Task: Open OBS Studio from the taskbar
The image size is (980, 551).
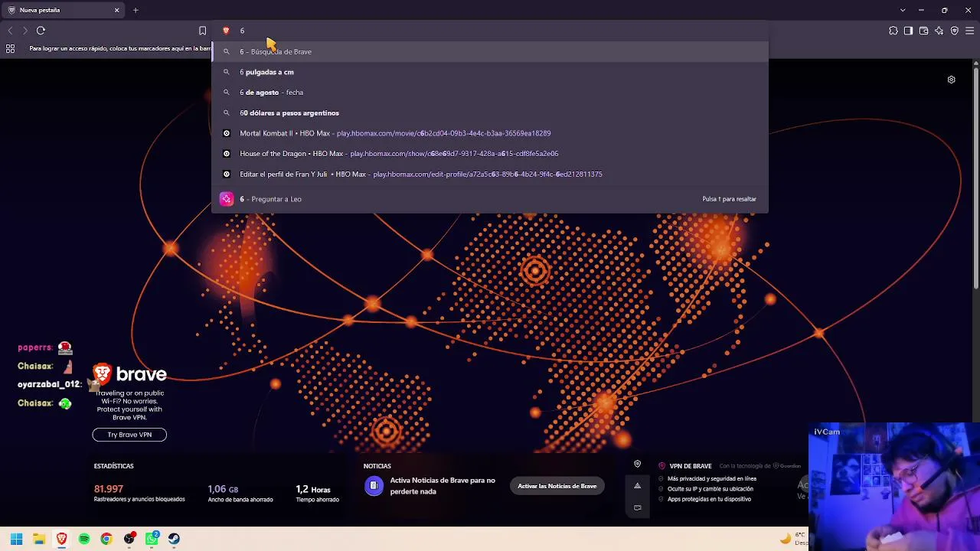Action: 129,539
